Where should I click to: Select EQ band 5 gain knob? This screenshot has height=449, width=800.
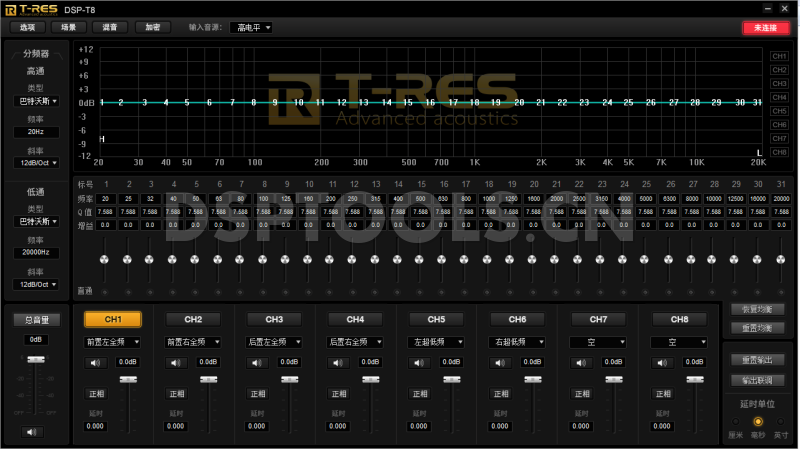(194, 260)
